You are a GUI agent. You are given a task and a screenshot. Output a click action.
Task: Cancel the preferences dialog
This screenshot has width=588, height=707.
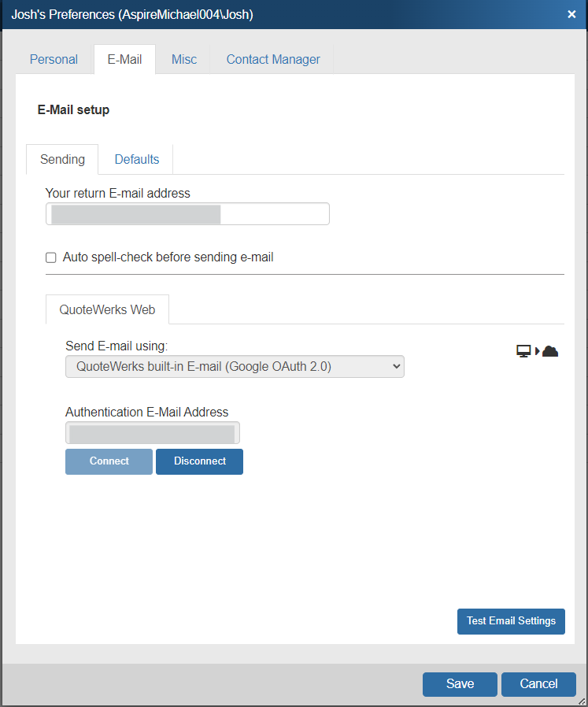click(x=538, y=684)
